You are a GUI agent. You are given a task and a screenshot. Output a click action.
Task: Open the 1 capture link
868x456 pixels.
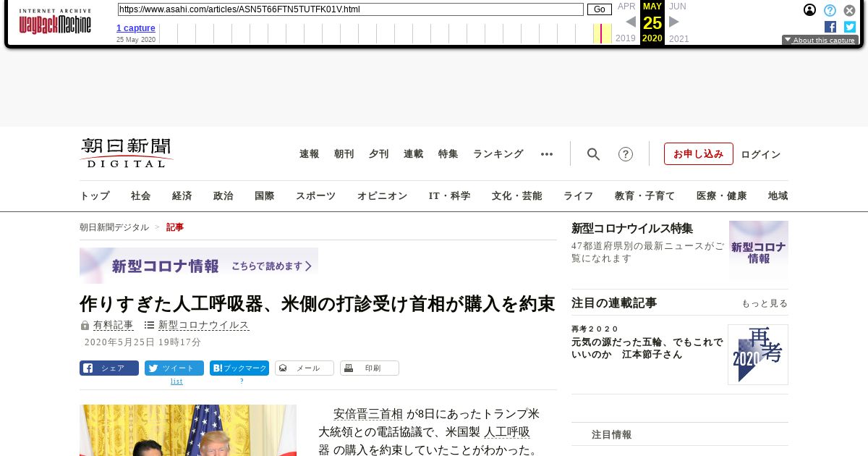pyautogui.click(x=136, y=28)
